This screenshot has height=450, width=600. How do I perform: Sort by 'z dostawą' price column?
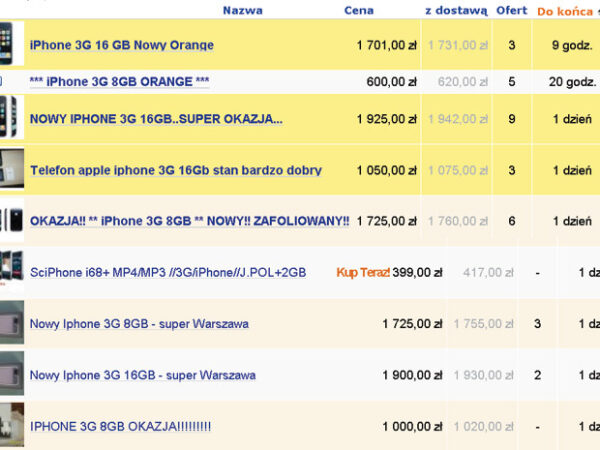(456, 11)
